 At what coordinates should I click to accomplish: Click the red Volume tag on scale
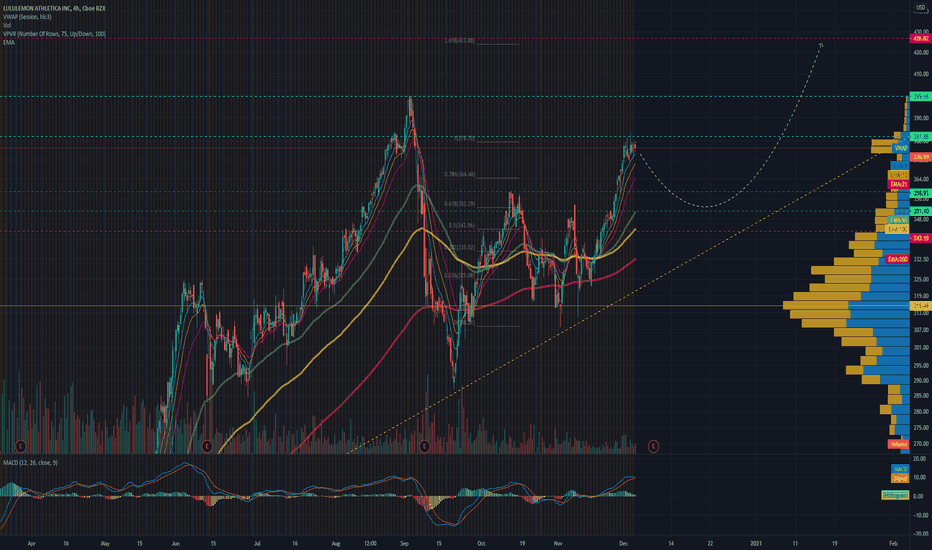point(899,444)
